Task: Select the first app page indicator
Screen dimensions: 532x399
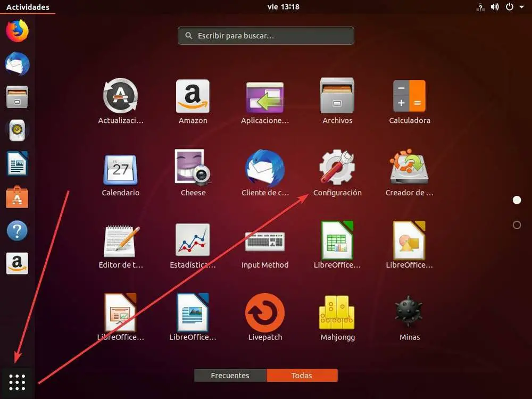Action: tap(517, 200)
